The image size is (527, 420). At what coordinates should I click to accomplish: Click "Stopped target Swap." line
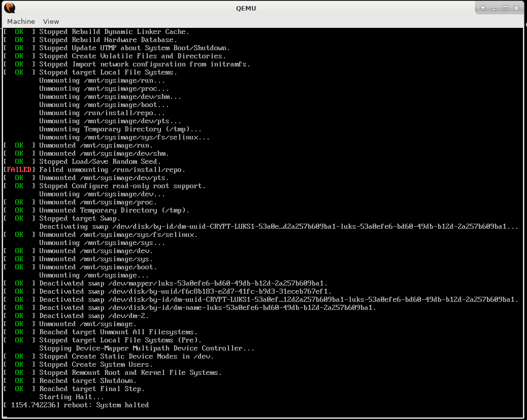pyautogui.click(x=79, y=218)
